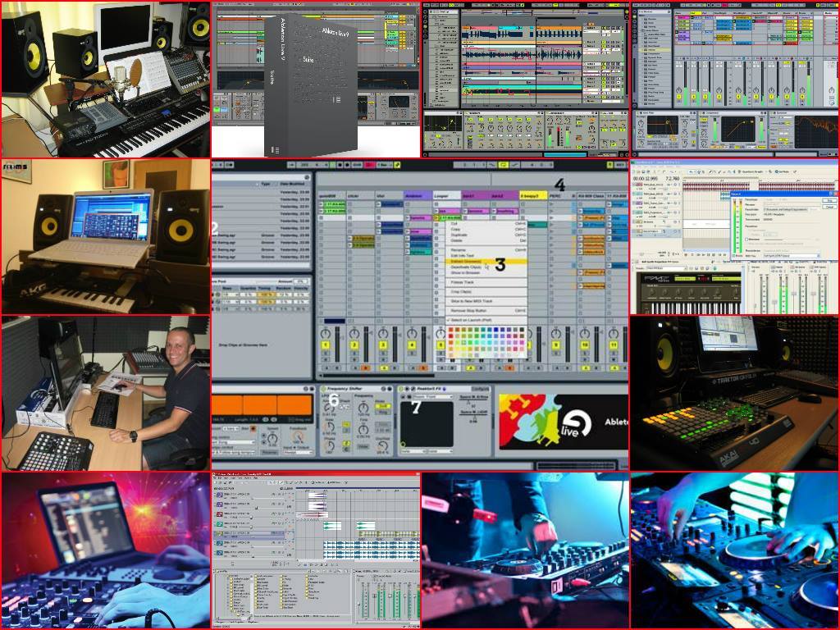The width and height of the screenshot is (840, 630).
Task: Toggle the track 1 yellow activator button
Action: coord(325,345)
